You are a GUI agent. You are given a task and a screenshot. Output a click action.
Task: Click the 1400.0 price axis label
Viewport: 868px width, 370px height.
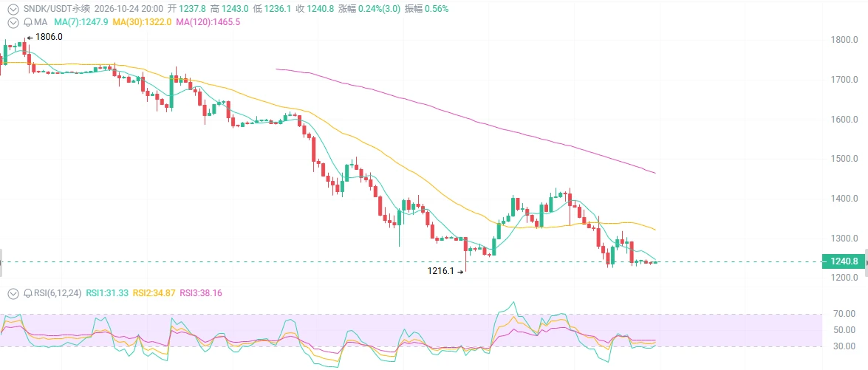[844, 199]
